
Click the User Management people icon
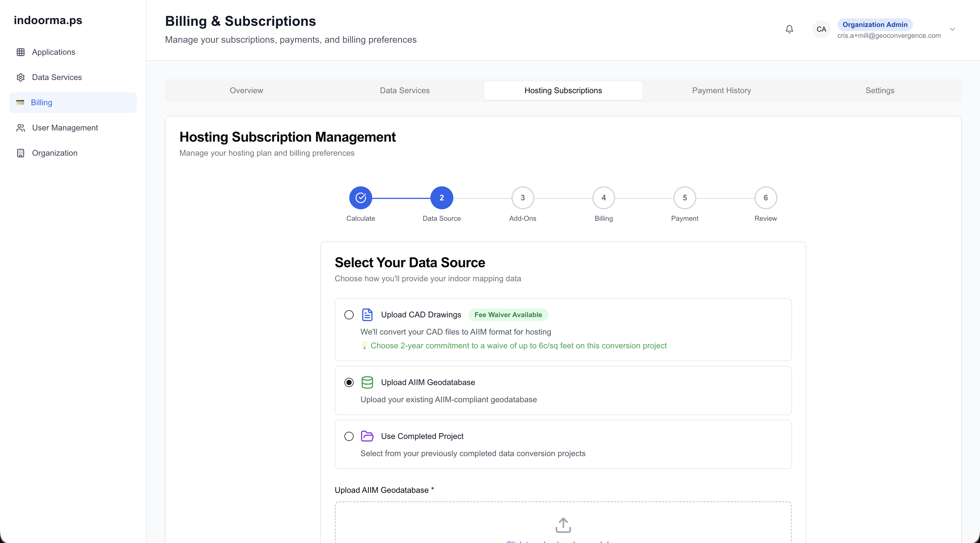(x=21, y=128)
